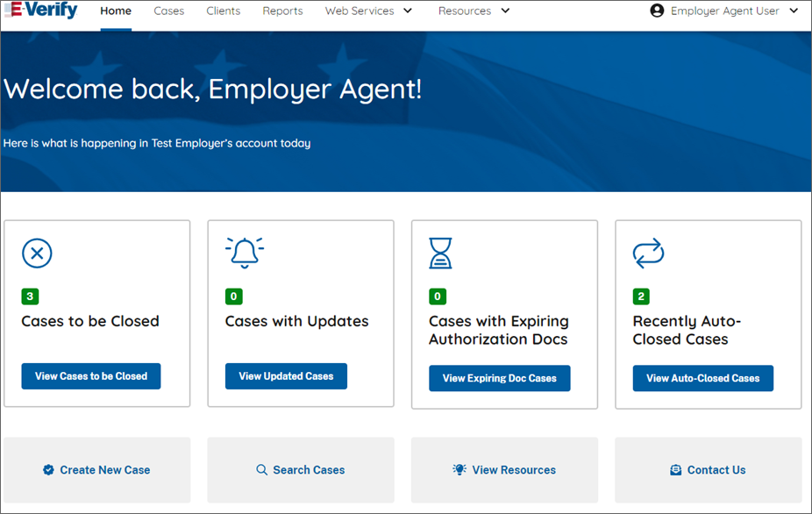Open the Cases menu item
812x514 pixels.
click(x=169, y=11)
